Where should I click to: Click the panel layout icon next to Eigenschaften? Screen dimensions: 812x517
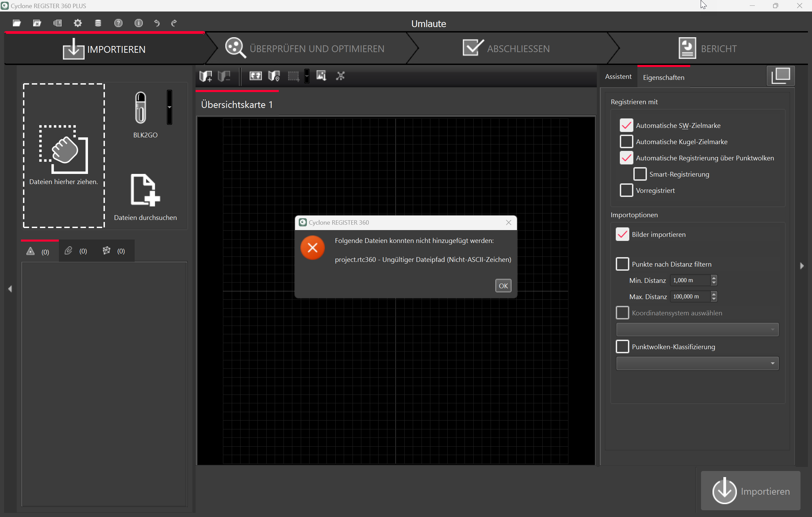781,76
